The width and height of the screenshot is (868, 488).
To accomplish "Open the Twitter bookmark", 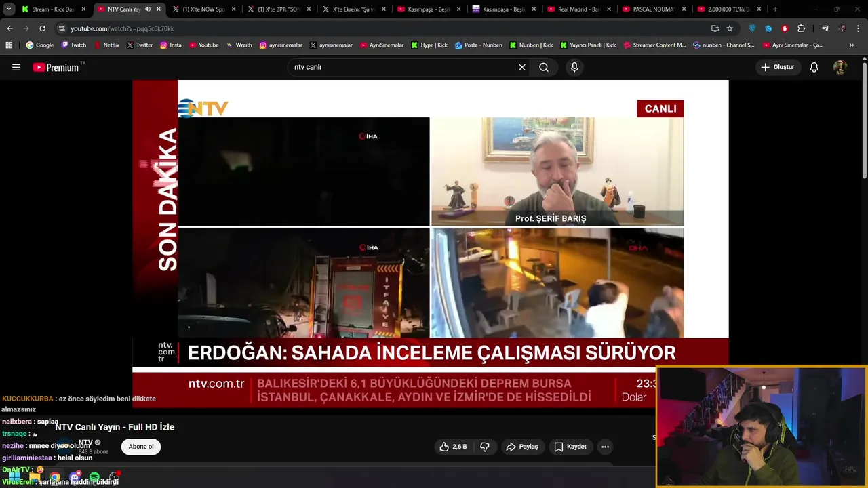I will 140,45.
